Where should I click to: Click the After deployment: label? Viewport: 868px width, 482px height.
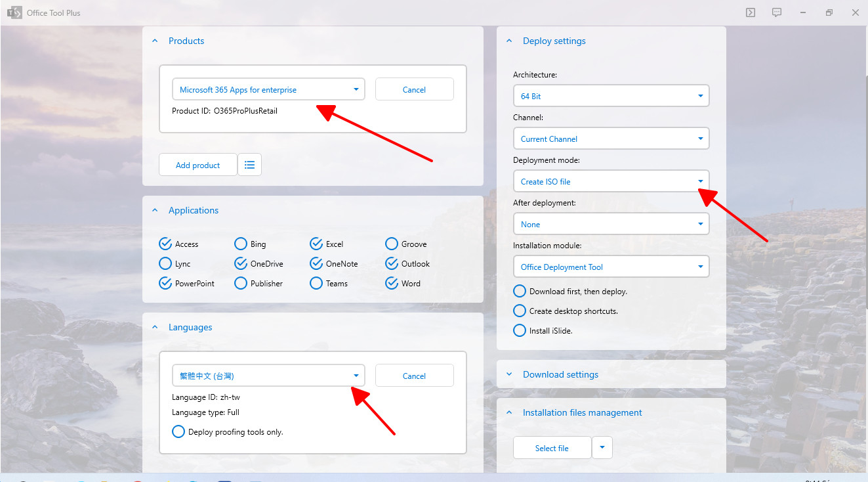point(545,203)
